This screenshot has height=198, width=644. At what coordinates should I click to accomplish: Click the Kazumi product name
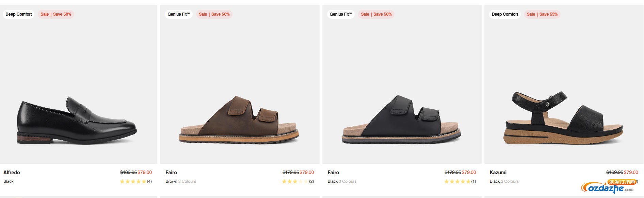tap(498, 173)
